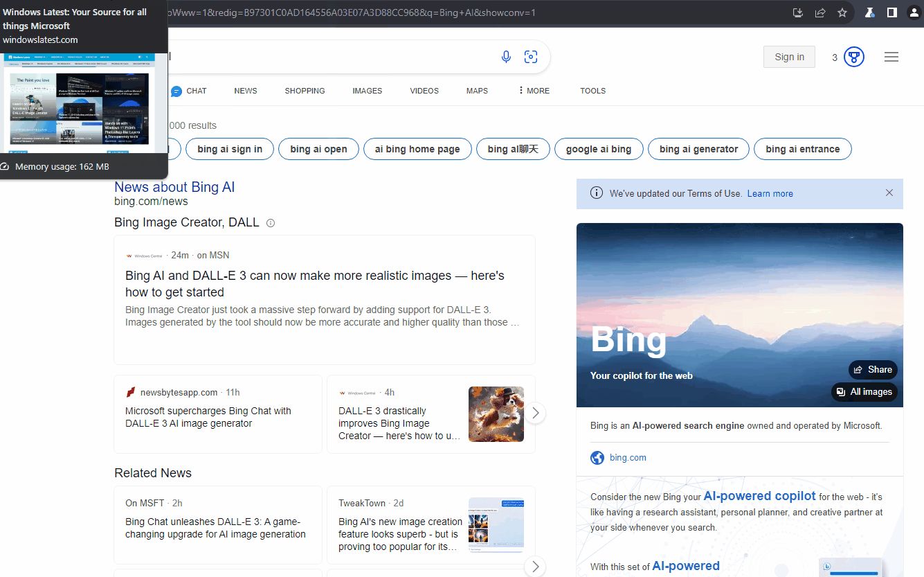Open Chrome profile avatar icon
This screenshot has height=577, width=924.
pos(914,12)
